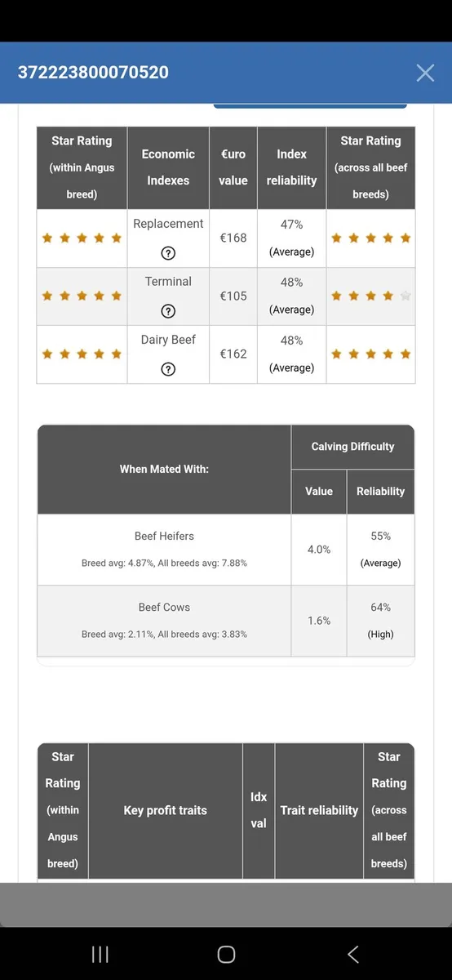Viewport: 452px width, 980px height.
Task: Click the €168 Replacement euro value
Action: pyautogui.click(x=233, y=238)
